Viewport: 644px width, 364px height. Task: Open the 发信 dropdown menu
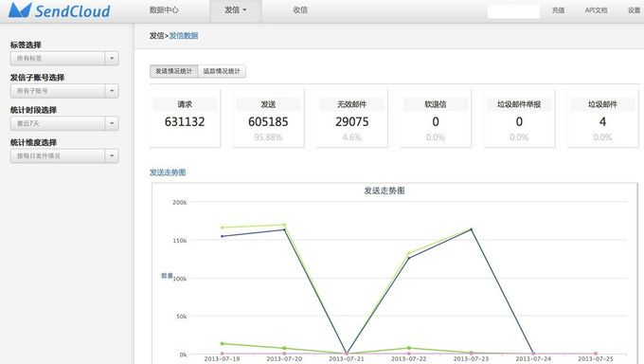tap(236, 10)
